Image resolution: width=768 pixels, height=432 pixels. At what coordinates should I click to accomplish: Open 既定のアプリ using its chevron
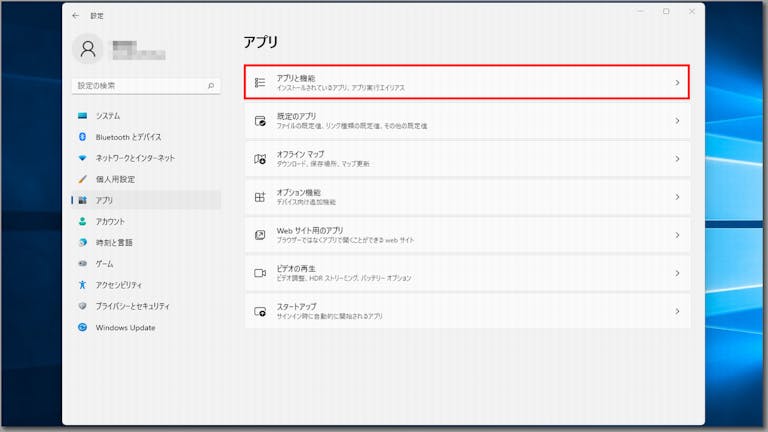point(677,121)
